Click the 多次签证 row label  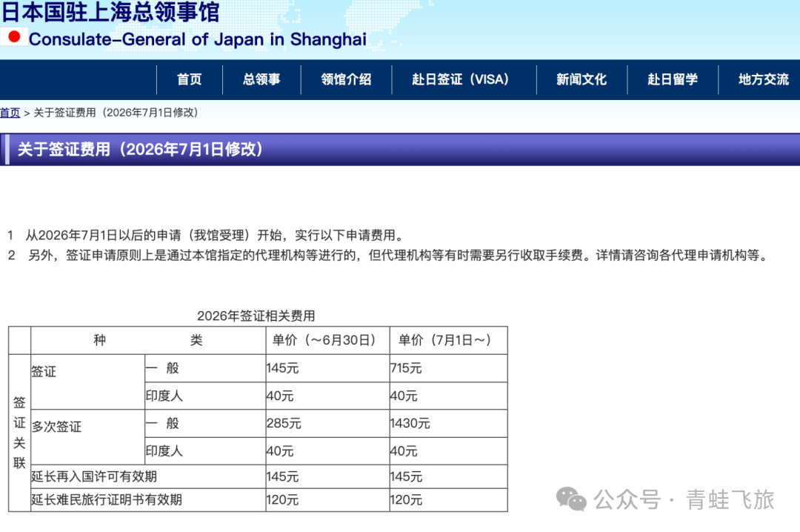pos(56,427)
